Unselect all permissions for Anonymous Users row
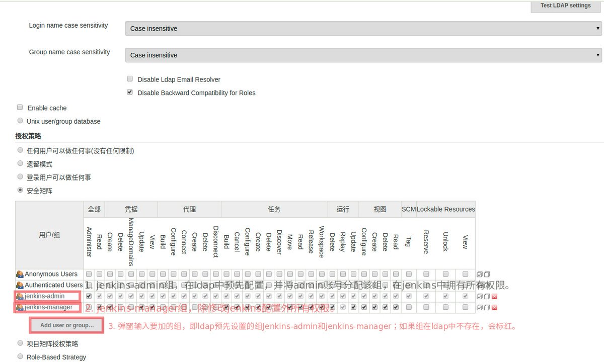This screenshot has width=604, height=364. 487,275
